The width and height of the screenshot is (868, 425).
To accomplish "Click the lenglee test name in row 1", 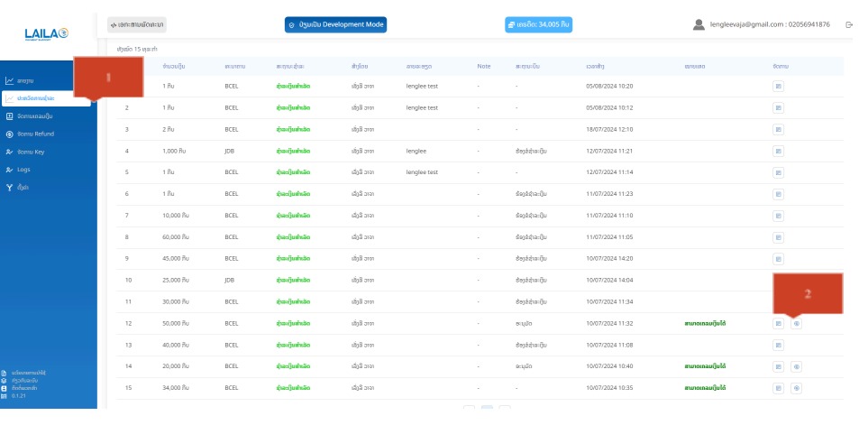I will pyautogui.click(x=422, y=86).
